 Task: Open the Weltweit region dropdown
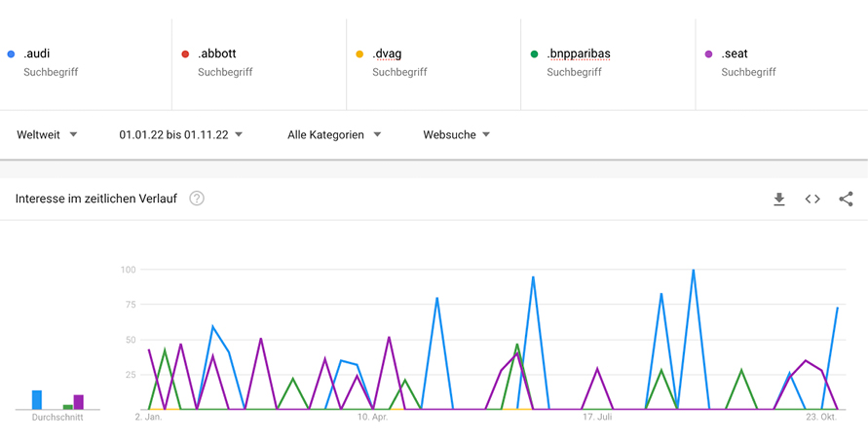[x=47, y=134]
